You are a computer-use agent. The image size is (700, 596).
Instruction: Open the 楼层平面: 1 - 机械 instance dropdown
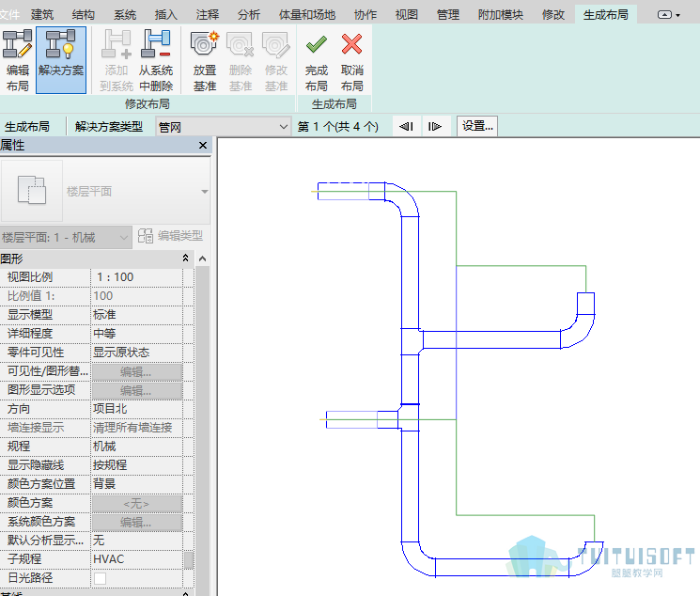click(66, 237)
